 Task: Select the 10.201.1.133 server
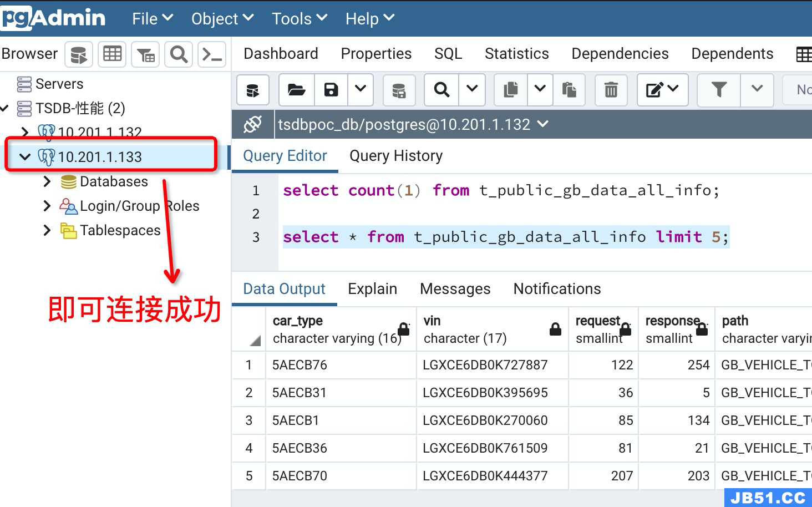tap(100, 157)
